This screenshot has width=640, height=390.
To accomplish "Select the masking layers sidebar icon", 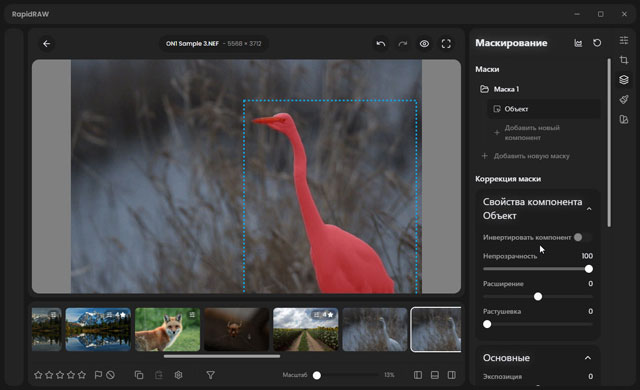I will (x=624, y=80).
